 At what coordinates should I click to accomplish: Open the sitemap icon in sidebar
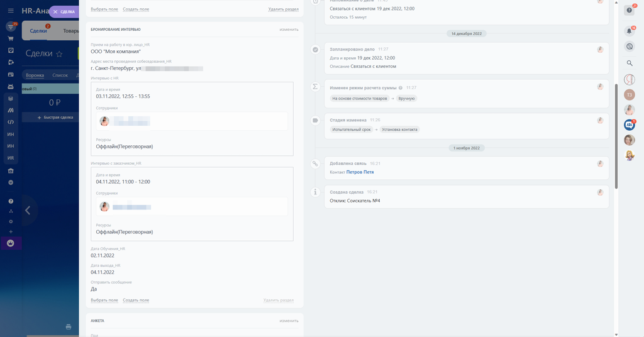pos(11,211)
